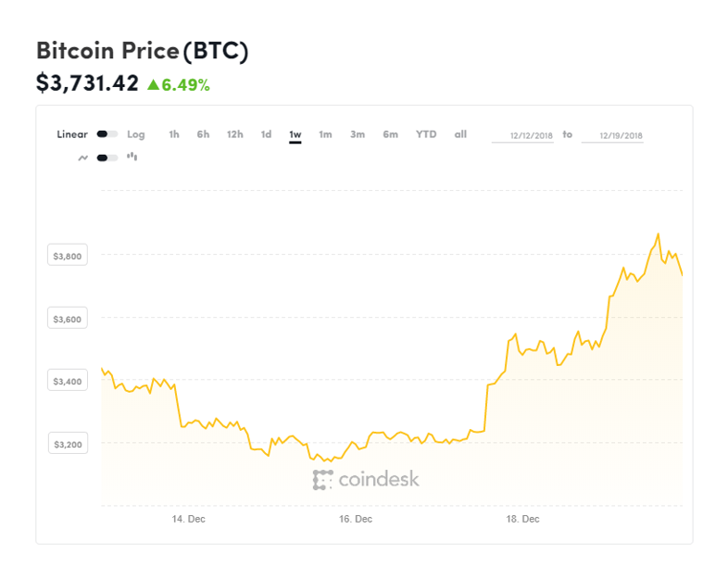Screen dimensions: 728x580
Task: Select the 6h time range
Action: (203, 134)
